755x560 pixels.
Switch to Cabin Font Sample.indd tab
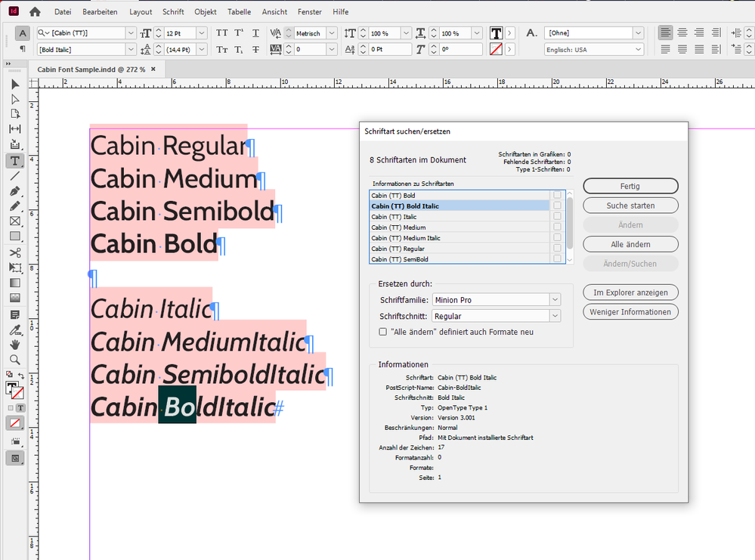tap(91, 70)
